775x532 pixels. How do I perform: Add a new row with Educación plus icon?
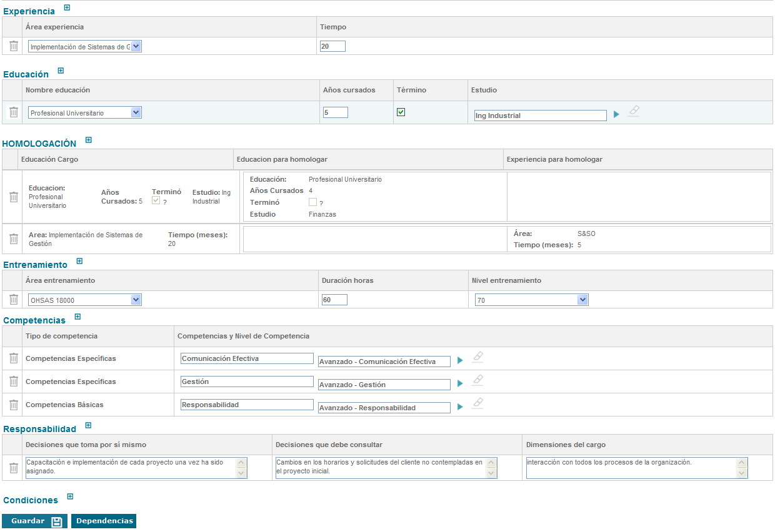click(x=61, y=71)
